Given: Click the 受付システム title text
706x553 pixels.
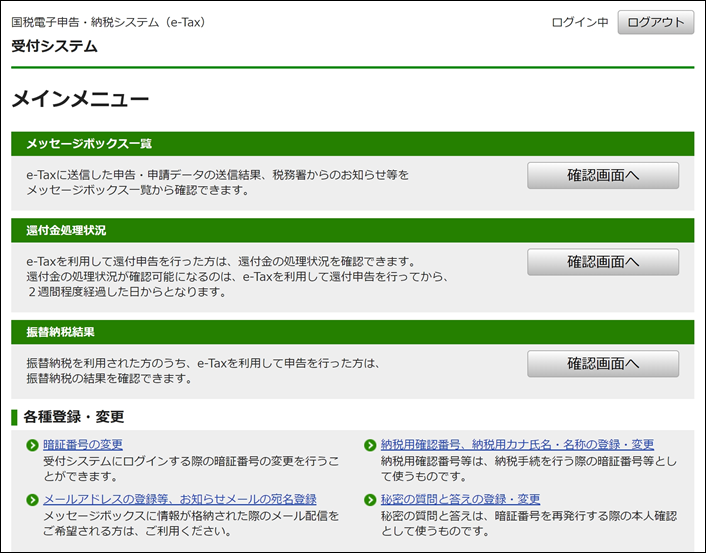Looking at the screenshot, I should coord(54,46).
